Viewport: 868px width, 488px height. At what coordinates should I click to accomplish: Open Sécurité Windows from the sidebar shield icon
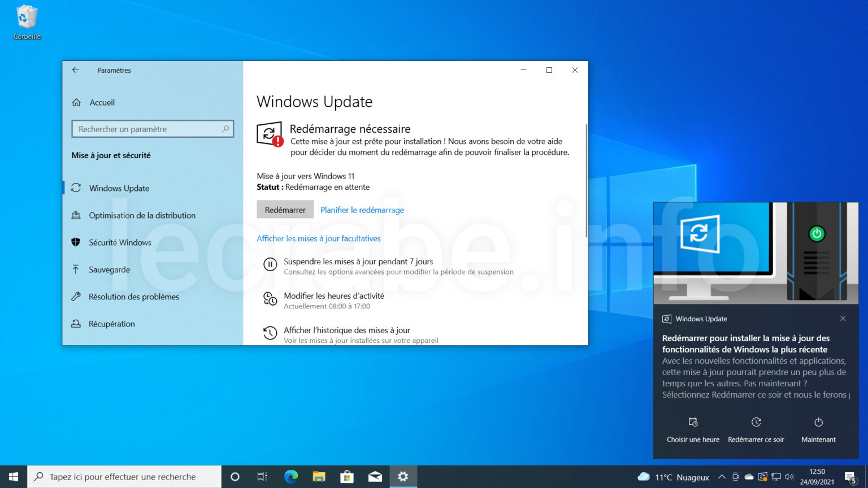77,242
